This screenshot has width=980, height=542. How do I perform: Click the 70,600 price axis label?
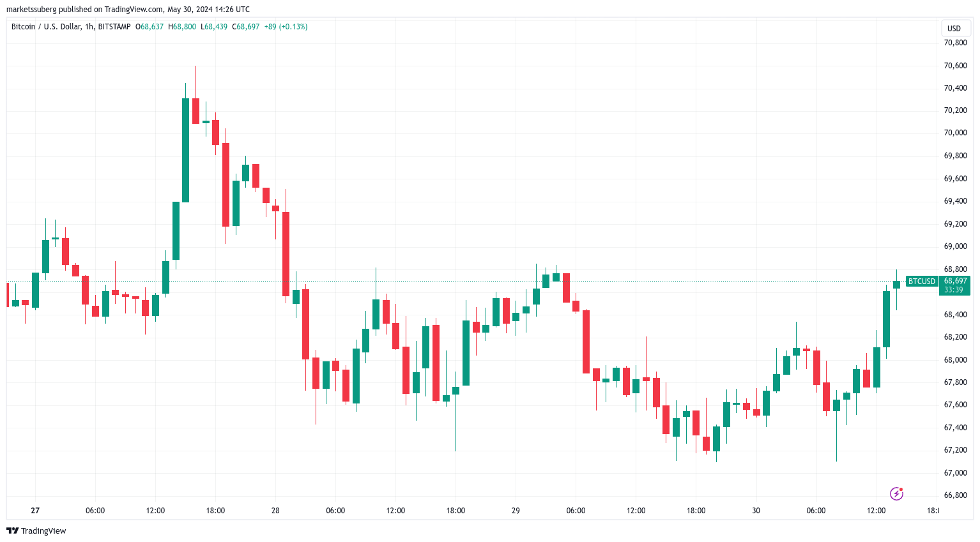(955, 65)
